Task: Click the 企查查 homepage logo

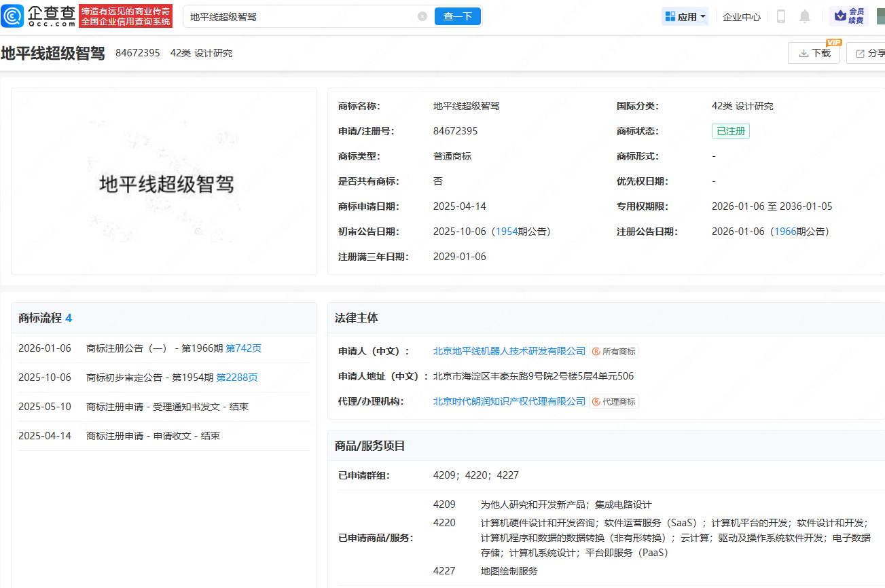Action: pyautogui.click(x=41, y=15)
